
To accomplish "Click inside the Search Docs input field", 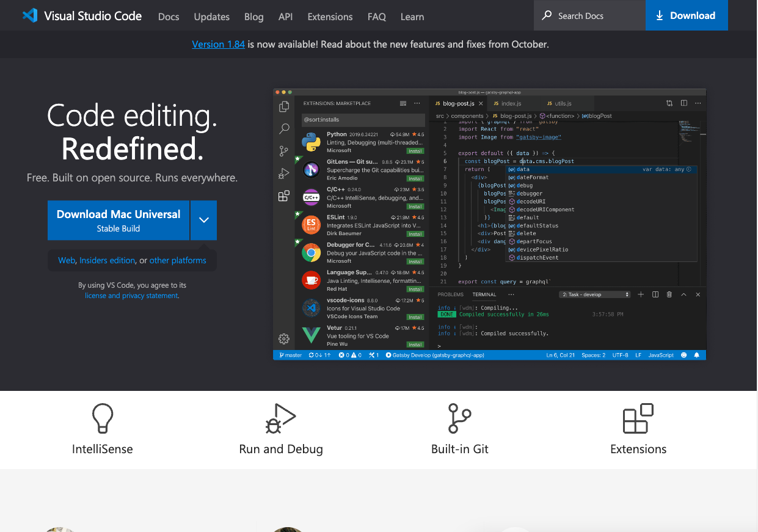I will [x=589, y=15].
